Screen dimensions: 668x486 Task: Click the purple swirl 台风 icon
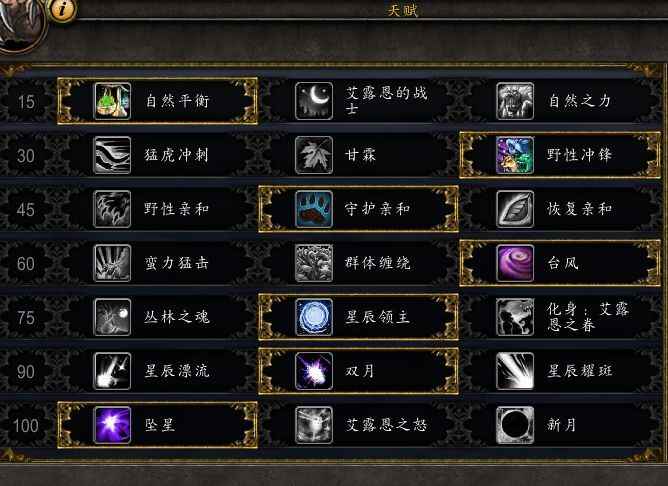pyautogui.click(x=515, y=263)
